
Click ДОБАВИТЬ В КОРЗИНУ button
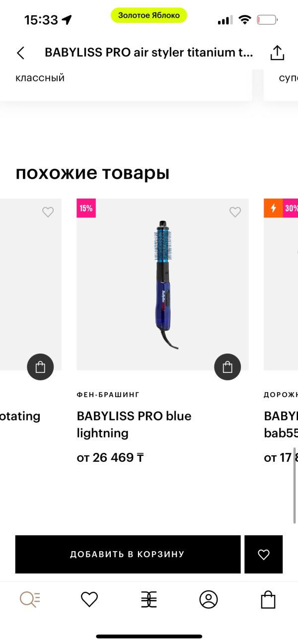click(x=128, y=554)
